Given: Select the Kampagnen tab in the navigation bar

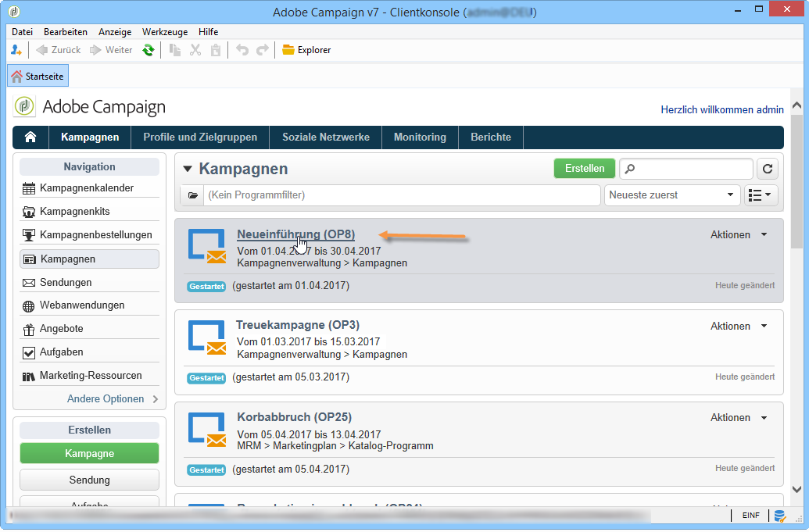Looking at the screenshot, I should pos(90,137).
